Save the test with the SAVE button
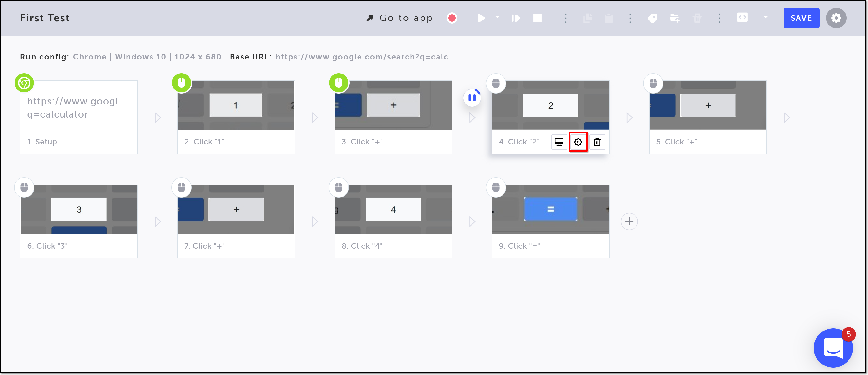Screen dimensions: 868x375 click(x=801, y=18)
